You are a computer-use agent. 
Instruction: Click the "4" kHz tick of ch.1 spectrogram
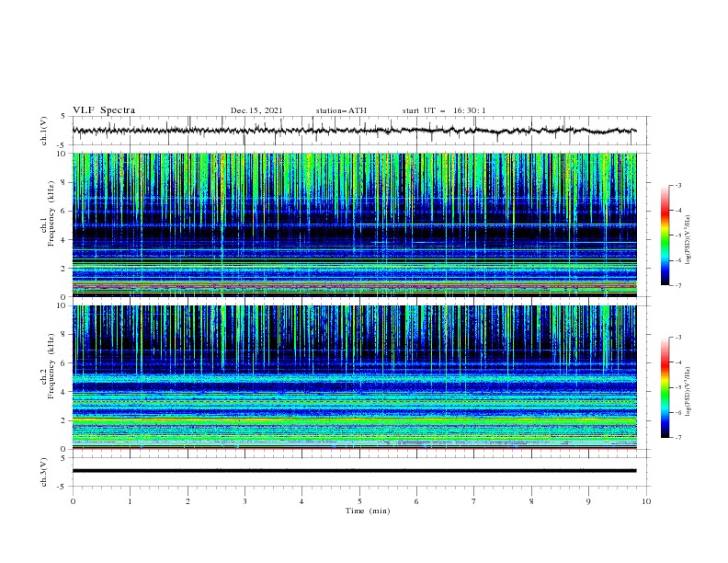click(x=64, y=240)
